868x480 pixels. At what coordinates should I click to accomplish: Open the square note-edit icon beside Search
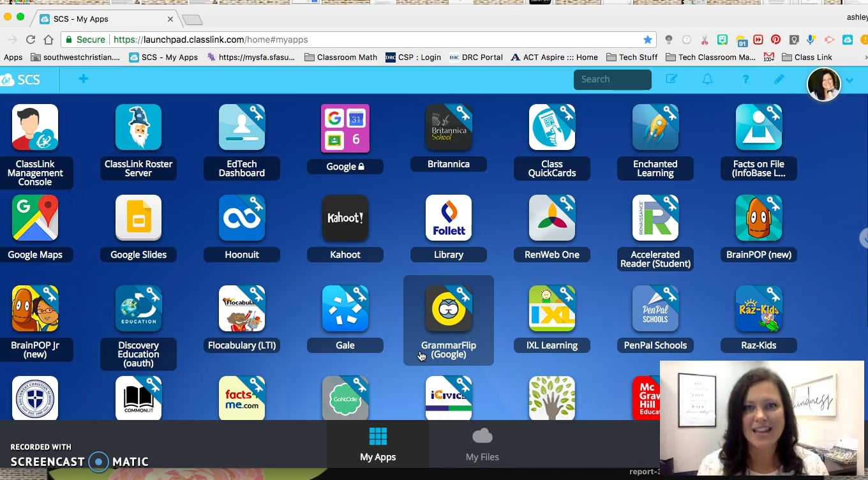point(671,79)
